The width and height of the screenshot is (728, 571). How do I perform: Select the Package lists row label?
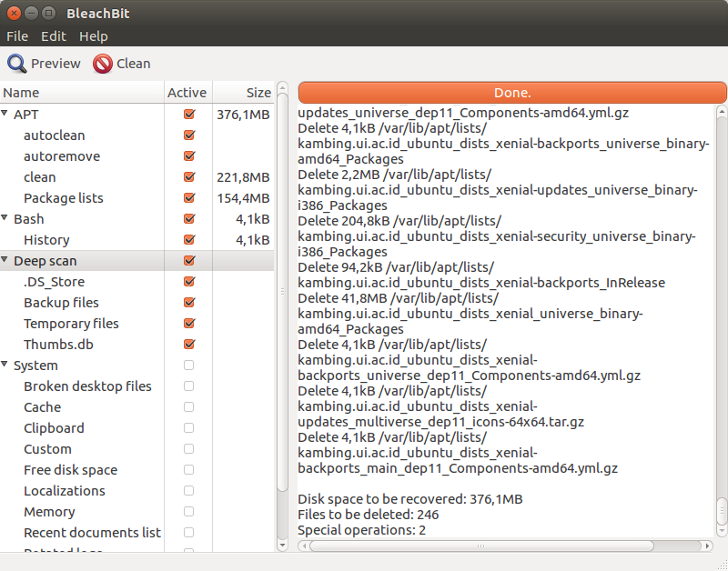pos(64,198)
